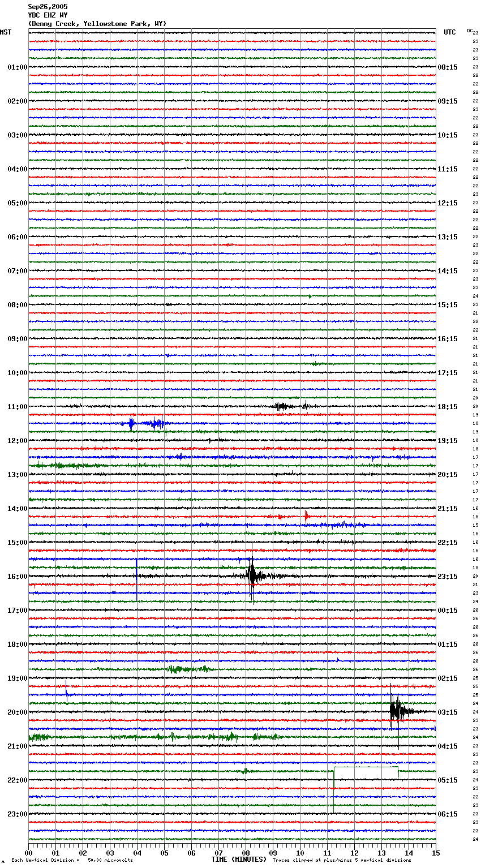The image size is (481, 868).
Task: Select the 11:00 MST time label
Action: point(17,407)
